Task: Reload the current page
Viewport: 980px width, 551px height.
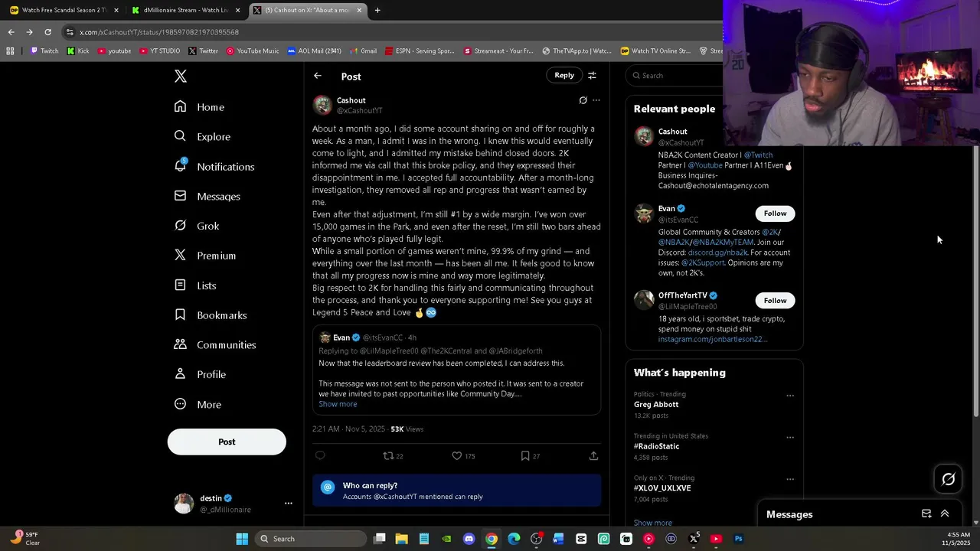Action: [47, 32]
